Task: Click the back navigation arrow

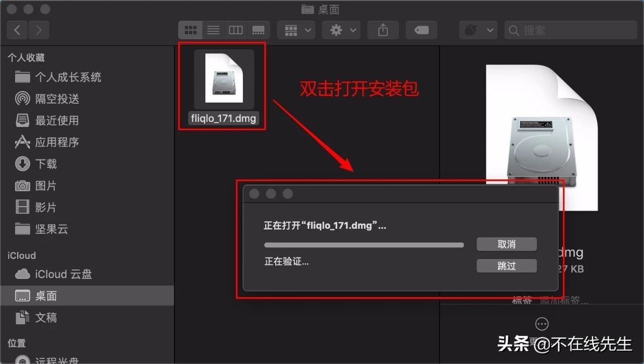Action: point(17,30)
